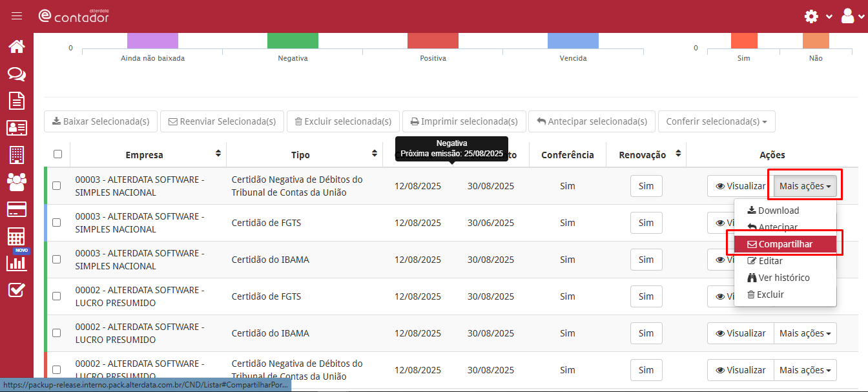The width and height of the screenshot is (868, 392).
Task: Sort the Empresa column with arrows
Action: pyautogui.click(x=218, y=154)
